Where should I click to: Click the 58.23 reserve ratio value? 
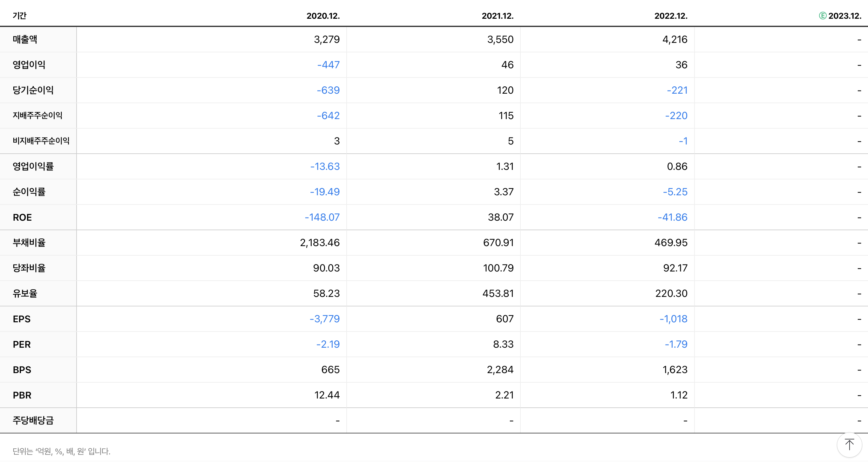pyautogui.click(x=327, y=293)
